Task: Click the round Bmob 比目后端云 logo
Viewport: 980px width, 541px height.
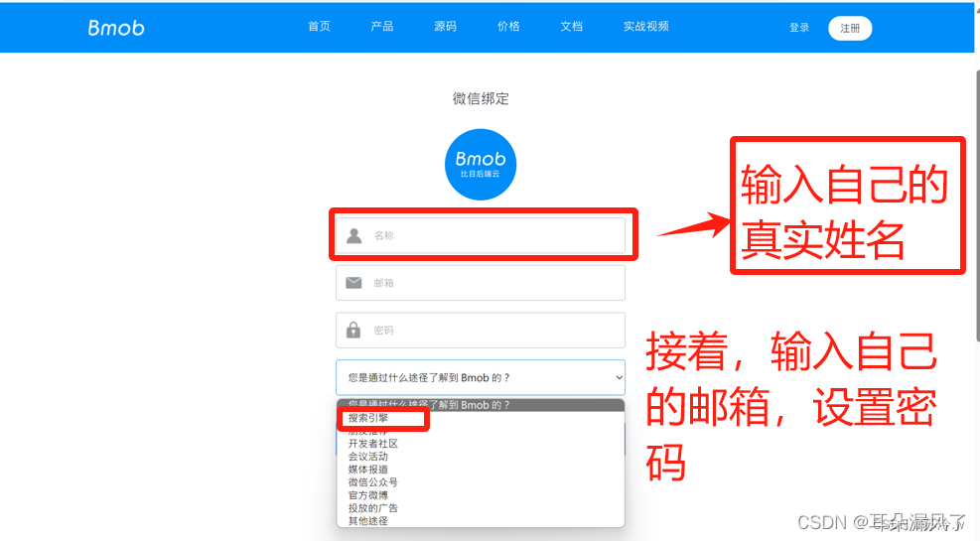Action: [481, 165]
